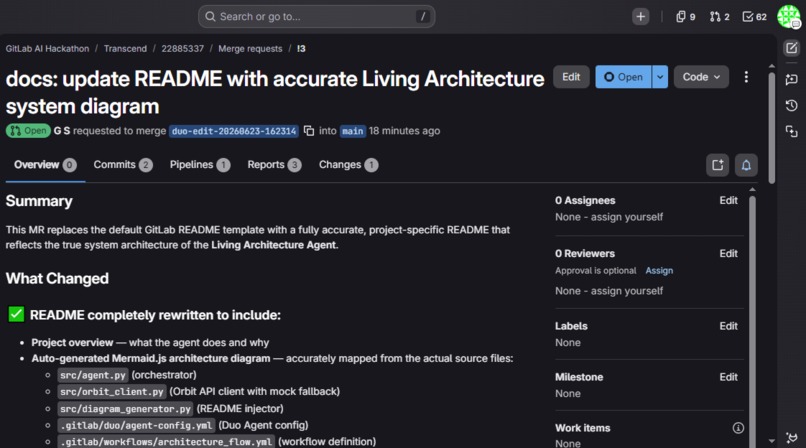The width and height of the screenshot is (806, 448).
Task: Copy the source branch name icon
Action: [309, 131]
